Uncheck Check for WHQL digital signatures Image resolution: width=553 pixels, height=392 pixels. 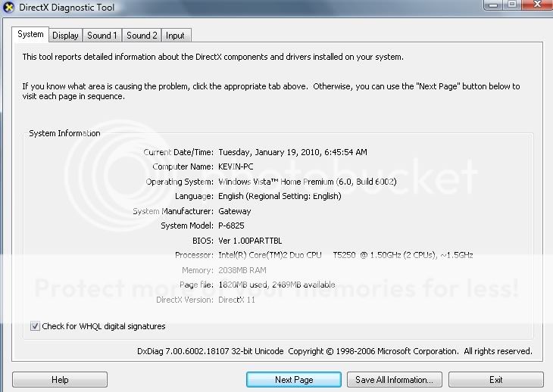pyautogui.click(x=35, y=326)
